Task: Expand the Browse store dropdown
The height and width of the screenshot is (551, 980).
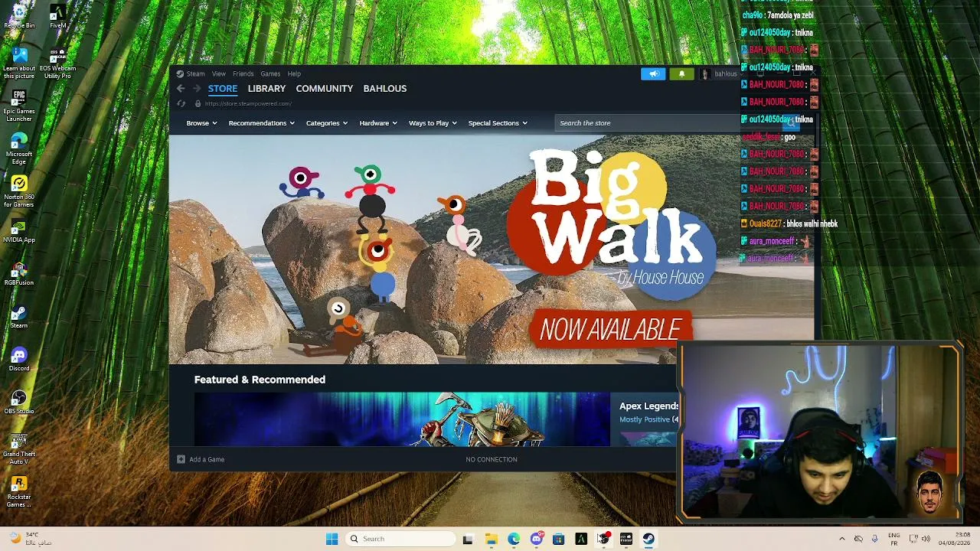Action: (x=201, y=123)
